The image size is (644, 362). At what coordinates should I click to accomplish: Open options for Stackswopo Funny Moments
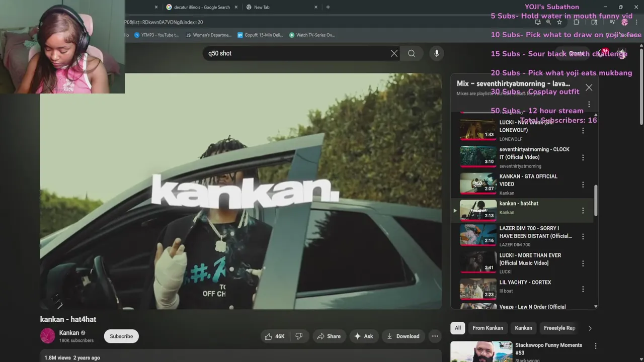pos(596,346)
